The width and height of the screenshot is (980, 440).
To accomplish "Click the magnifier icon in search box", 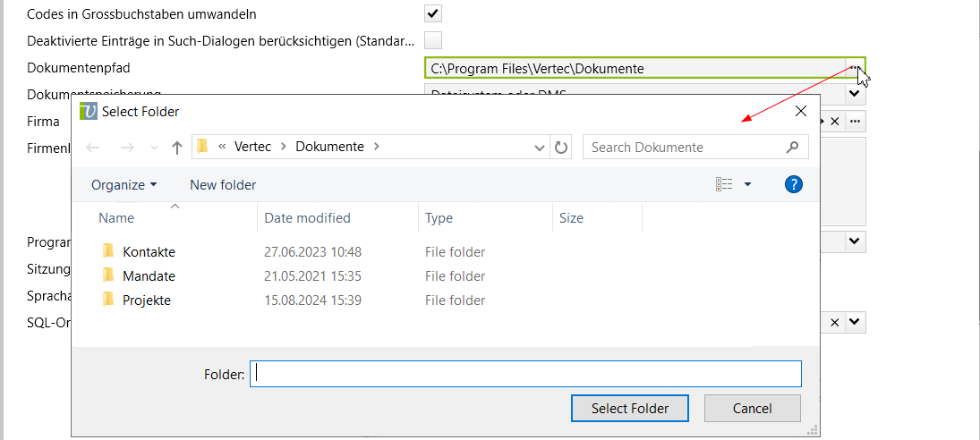I will click(x=792, y=148).
